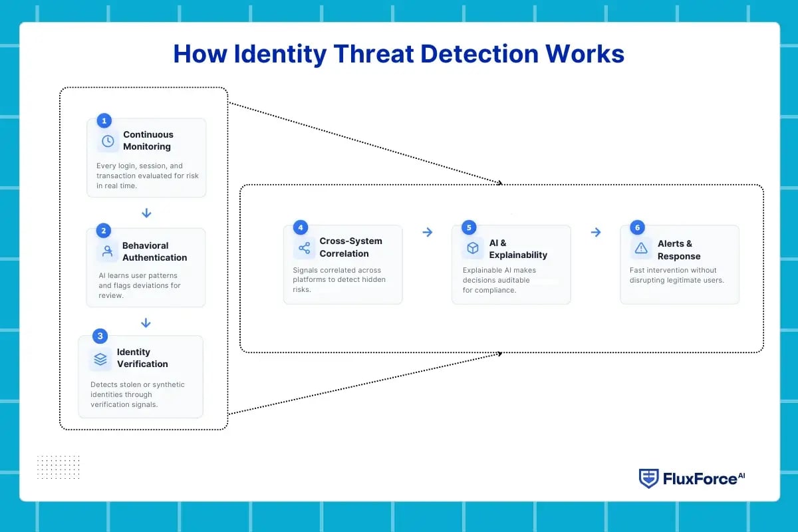Select the network node icon on Cross-System Correlation
This screenshot has width=798, height=532.
pos(304,247)
